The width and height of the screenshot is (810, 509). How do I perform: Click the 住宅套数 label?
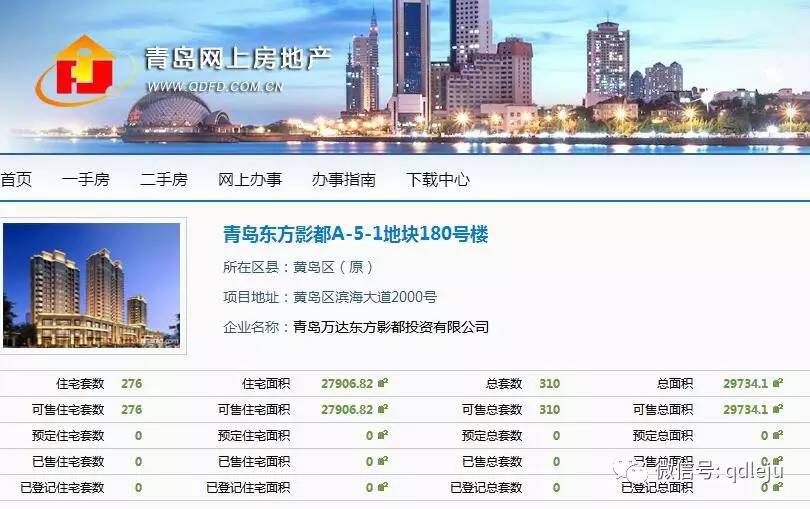click(x=80, y=383)
